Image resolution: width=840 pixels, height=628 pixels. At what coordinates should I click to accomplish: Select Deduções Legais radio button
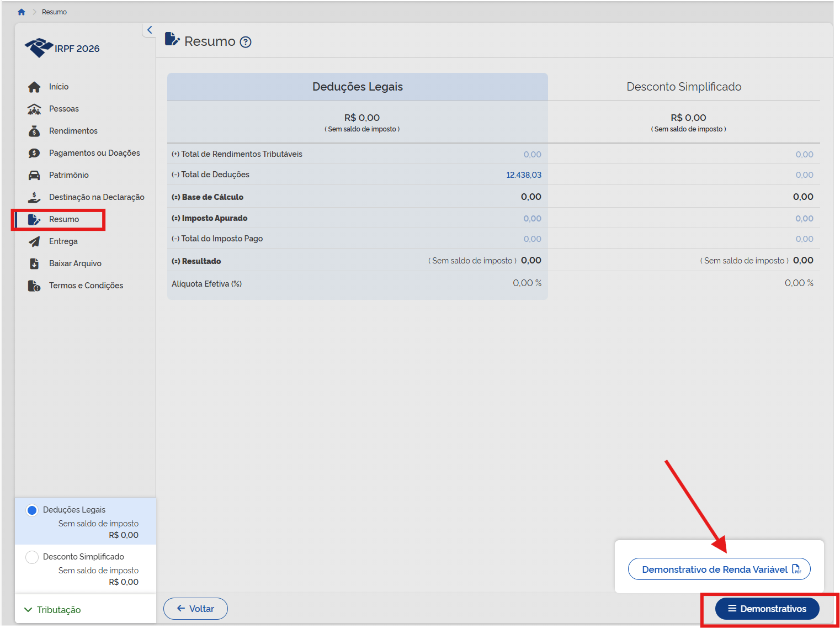(x=32, y=510)
